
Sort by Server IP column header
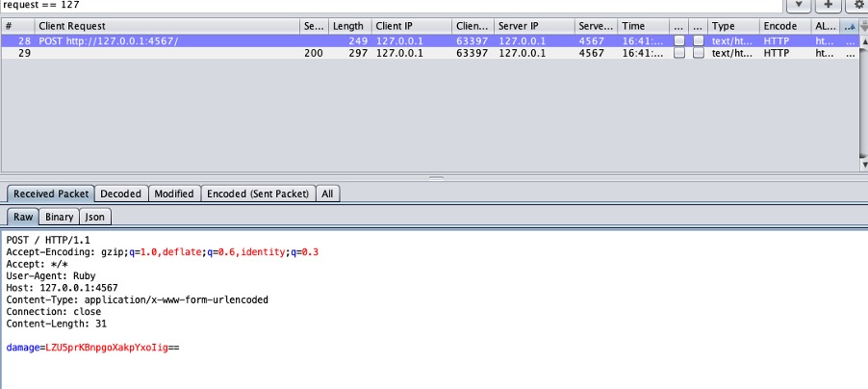coord(534,26)
